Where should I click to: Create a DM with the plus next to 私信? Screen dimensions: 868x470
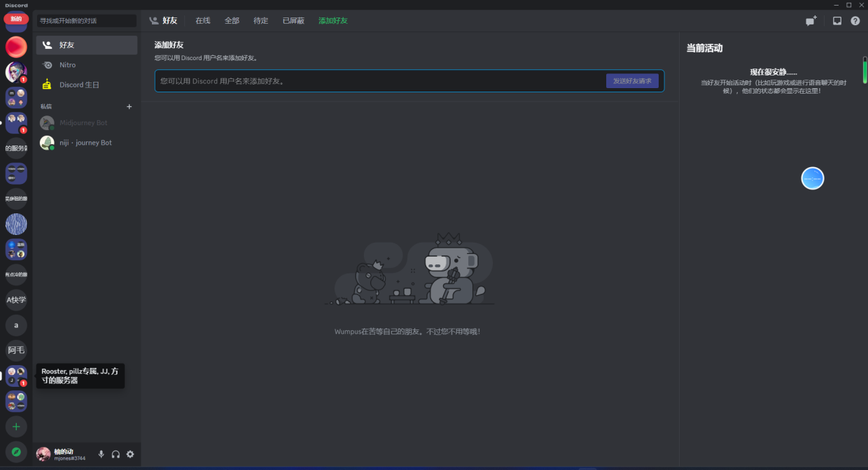129,106
